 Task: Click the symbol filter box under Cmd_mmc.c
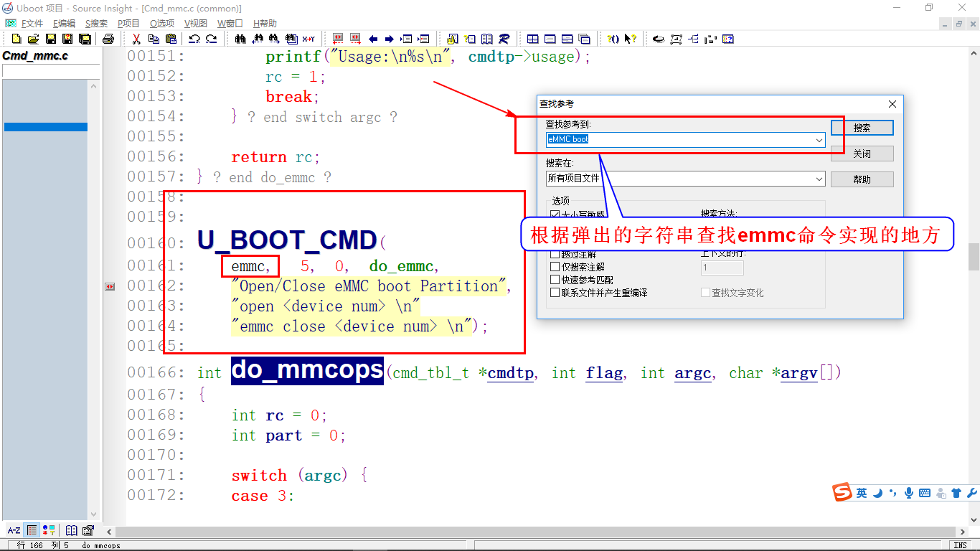pos(51,71)
